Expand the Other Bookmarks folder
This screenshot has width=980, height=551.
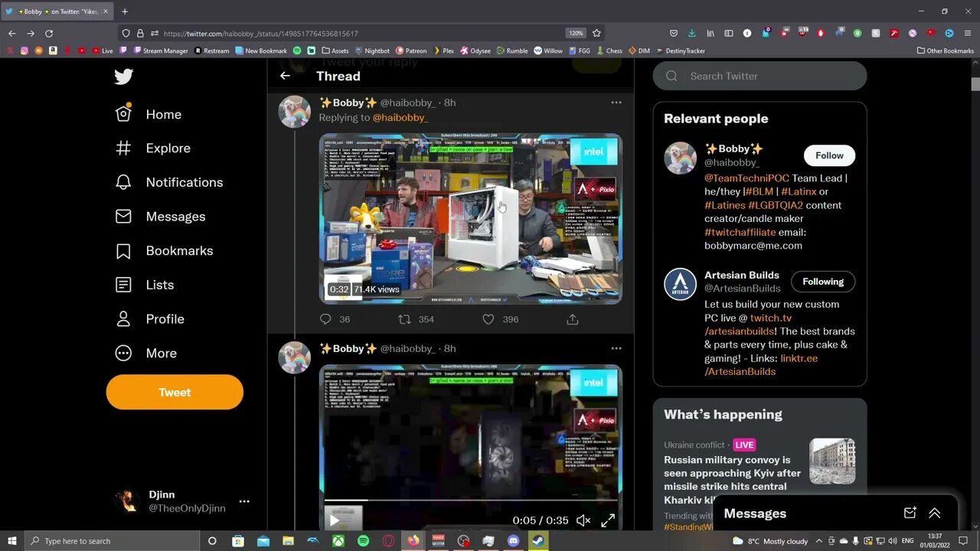click(946, 51)
